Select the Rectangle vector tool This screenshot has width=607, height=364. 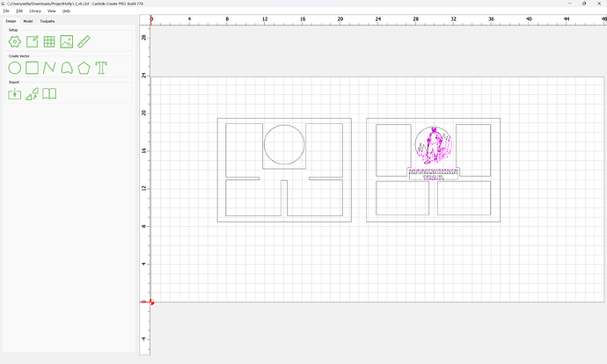click(32, 68)
